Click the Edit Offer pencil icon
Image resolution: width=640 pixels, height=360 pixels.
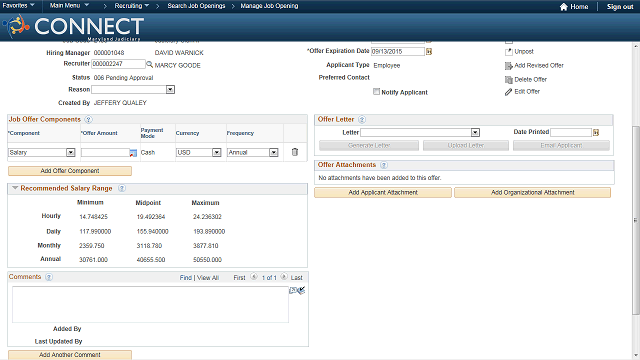pos(508,92)
